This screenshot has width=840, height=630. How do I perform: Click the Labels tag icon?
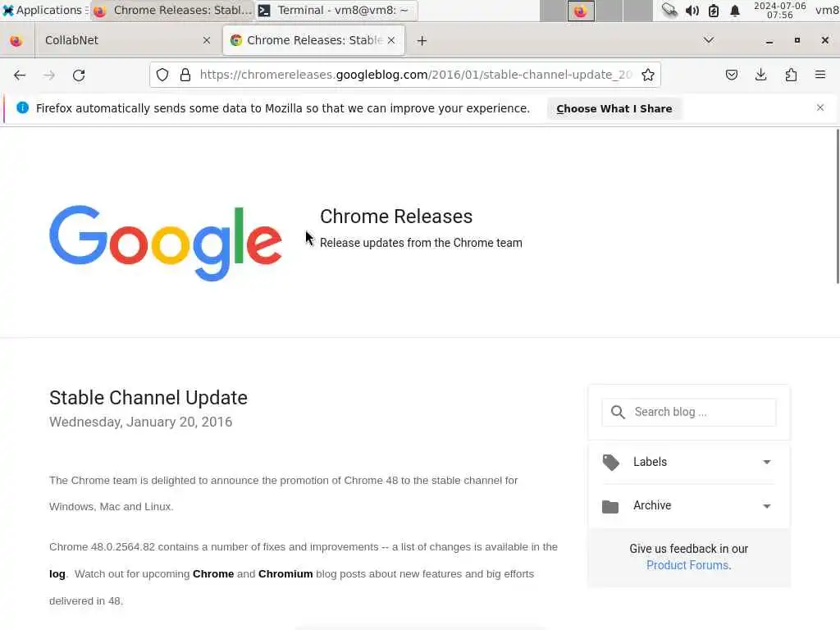610,463
